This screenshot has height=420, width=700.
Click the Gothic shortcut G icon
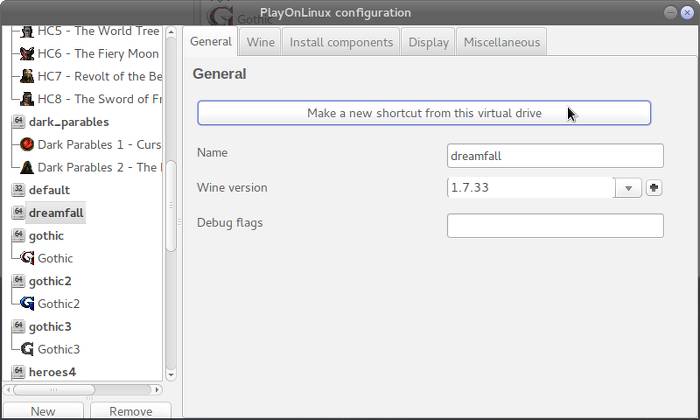point(27,258)
